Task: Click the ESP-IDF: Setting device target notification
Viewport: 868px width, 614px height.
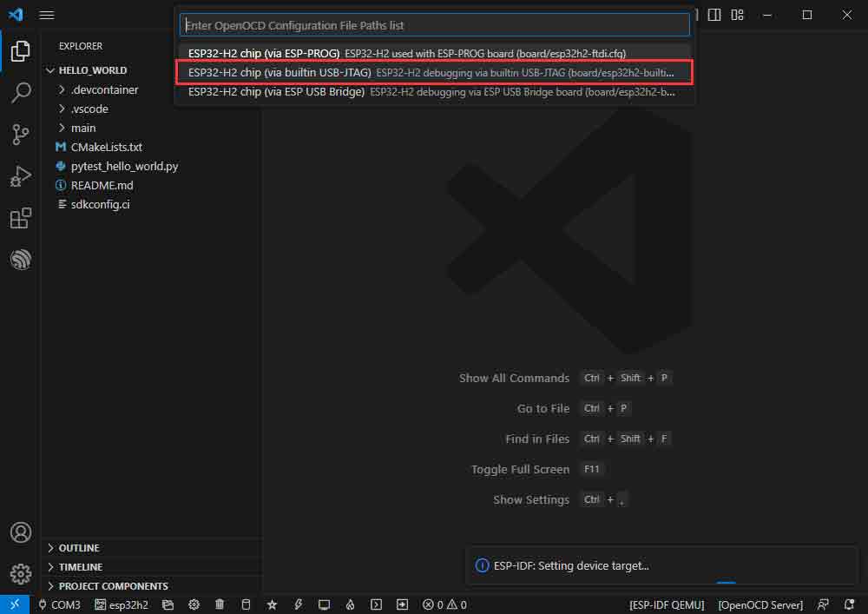Action: [661, 566]
